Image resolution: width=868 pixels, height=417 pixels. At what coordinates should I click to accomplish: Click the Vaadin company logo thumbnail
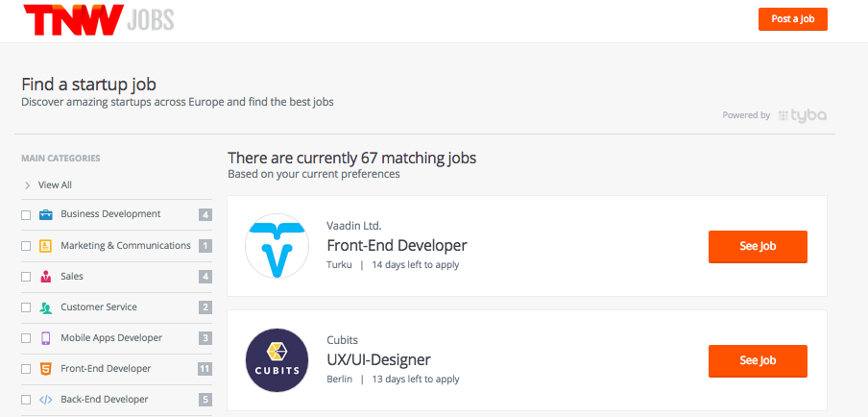[x=277, y=246]
